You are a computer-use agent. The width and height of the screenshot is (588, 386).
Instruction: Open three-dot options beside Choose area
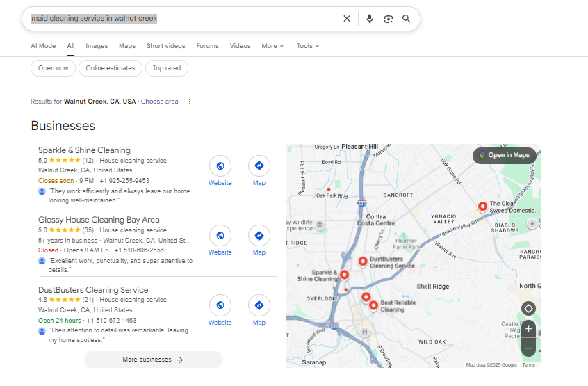pyautogui.click(x=190, y=102)
